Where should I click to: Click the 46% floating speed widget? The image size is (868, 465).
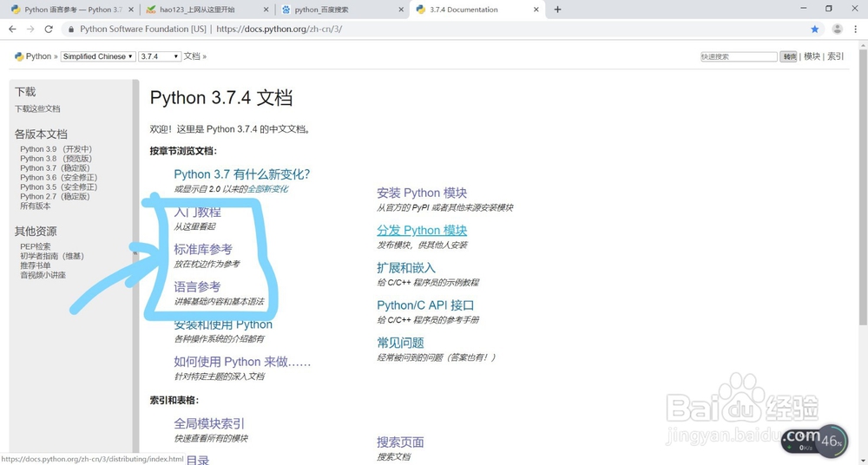coord(831,442)
